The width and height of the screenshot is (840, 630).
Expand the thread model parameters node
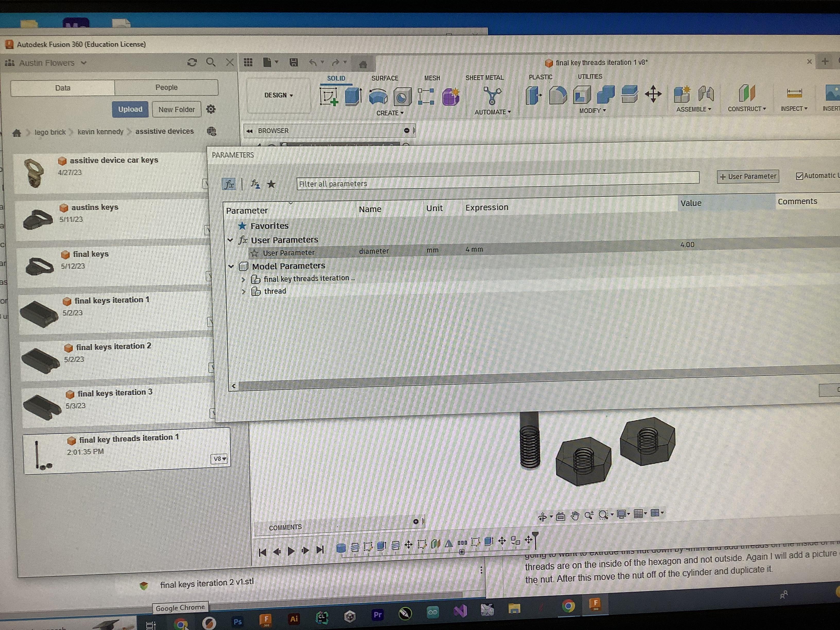[x=244, y=292]
